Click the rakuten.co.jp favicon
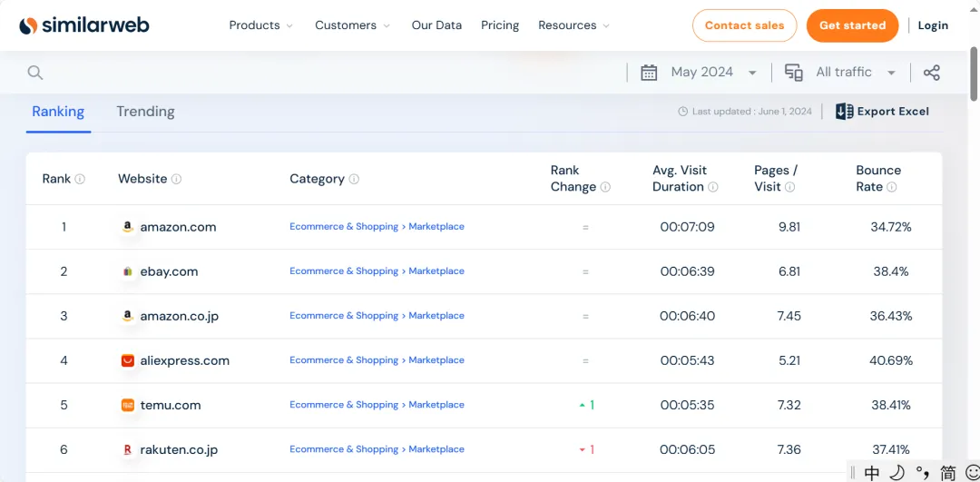Screen dimensions: 980x482 coord(128,449)
